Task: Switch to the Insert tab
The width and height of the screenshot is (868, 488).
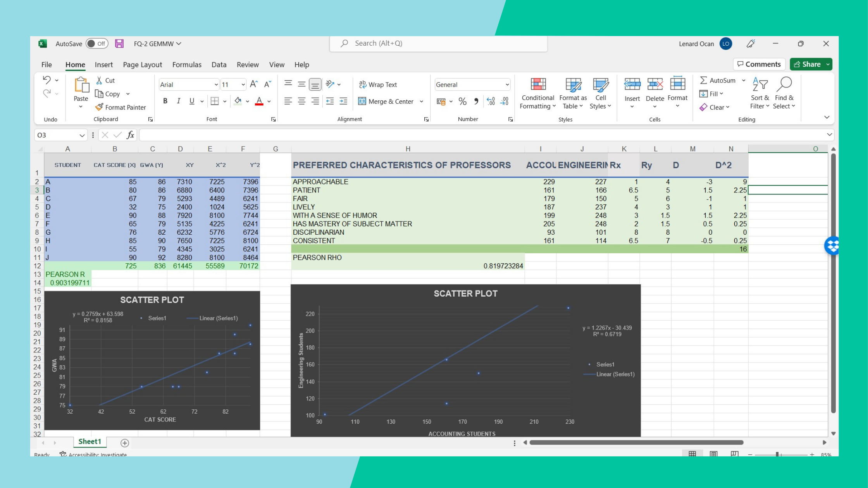Action: 104,65
